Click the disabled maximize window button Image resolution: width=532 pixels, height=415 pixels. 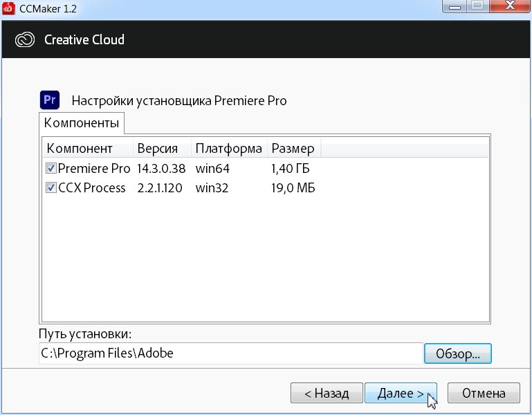477,7
